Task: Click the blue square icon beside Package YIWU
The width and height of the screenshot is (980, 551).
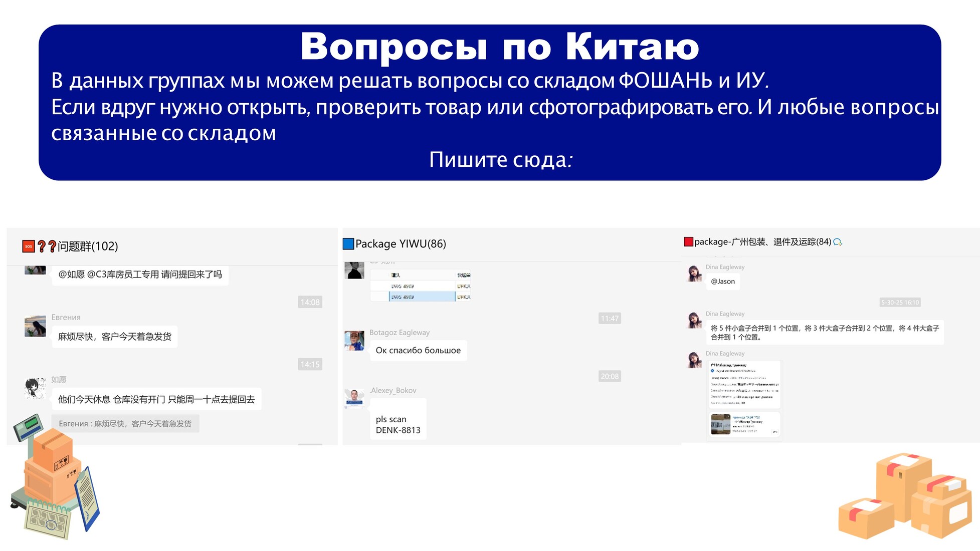Action: pos(348,244)
